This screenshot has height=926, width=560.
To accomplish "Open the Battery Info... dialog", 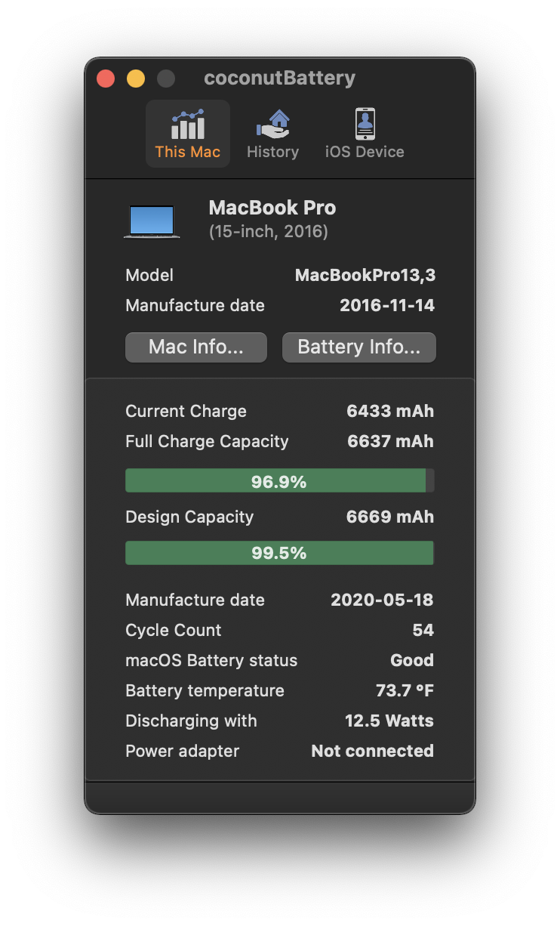I will point(358,347).
